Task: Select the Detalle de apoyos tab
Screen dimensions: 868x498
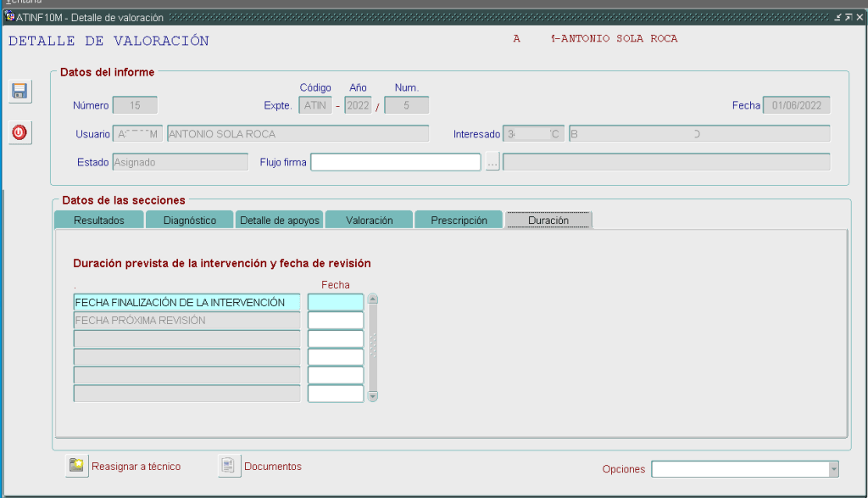Action: [279, 221]
